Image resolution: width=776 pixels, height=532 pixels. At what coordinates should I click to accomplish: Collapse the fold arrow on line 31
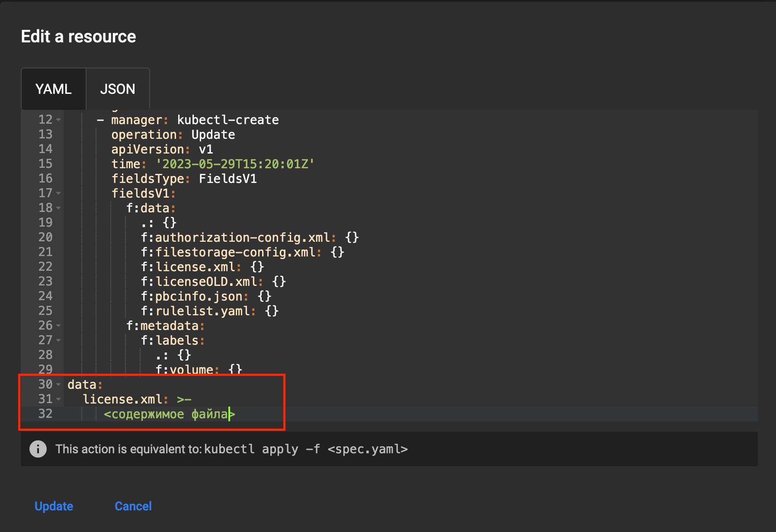58,399
